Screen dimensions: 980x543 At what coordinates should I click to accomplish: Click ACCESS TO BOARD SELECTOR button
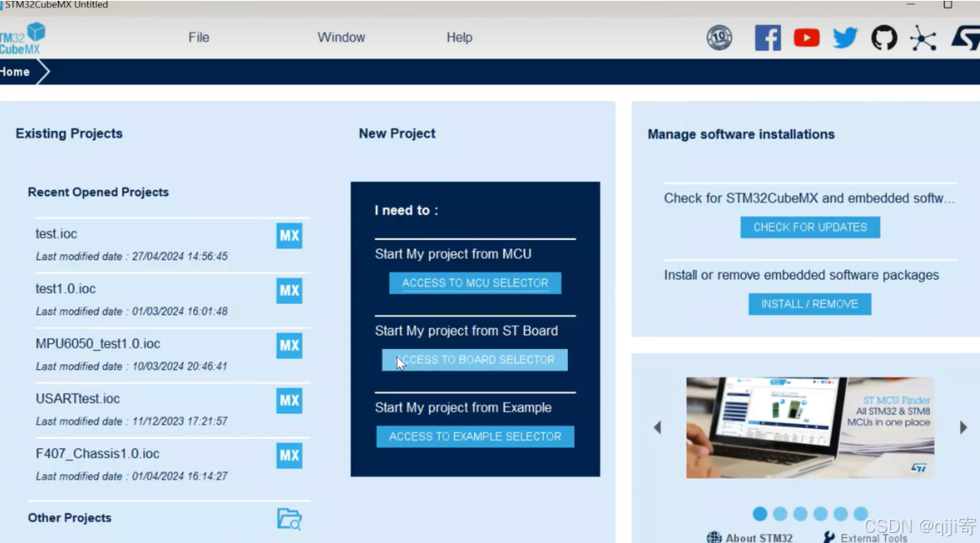point(475,360)
